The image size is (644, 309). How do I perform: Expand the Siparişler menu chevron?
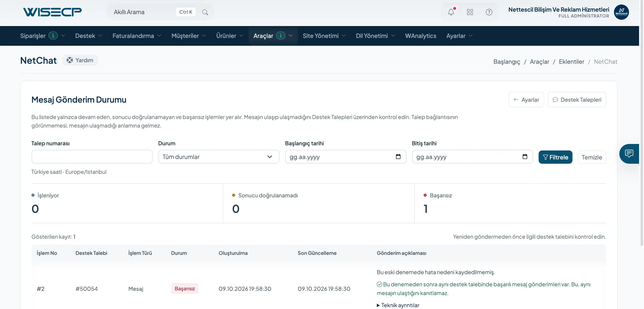tap(63, 35)
